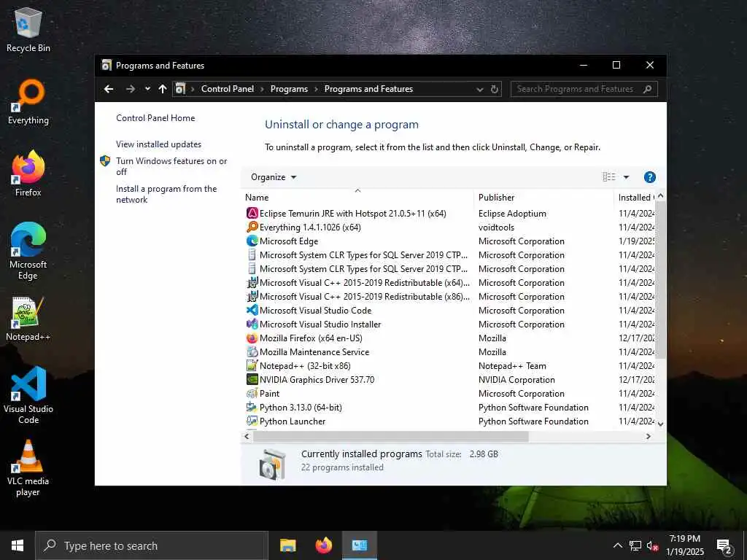Open Control Panel Home link
The height and width of the screenshot is (560, 747).
point(155,118)
